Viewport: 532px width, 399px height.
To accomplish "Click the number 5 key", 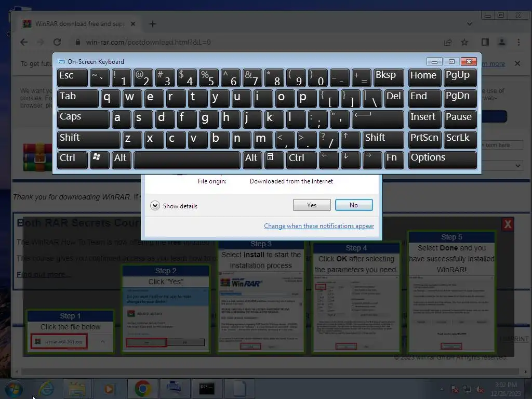I will 208,78.
